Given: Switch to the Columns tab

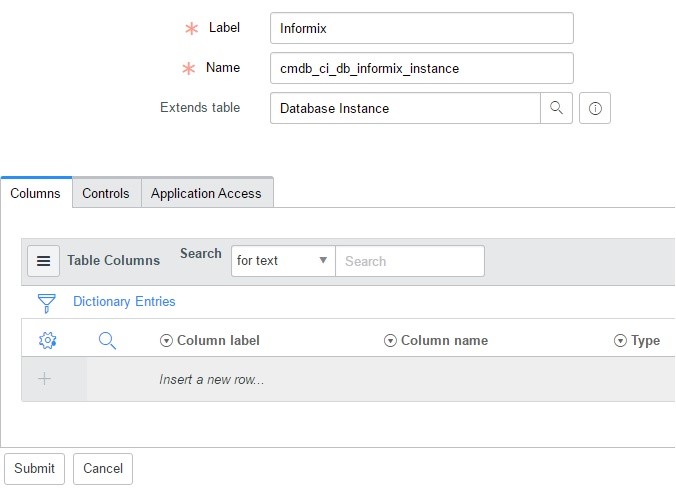Looking at the screenshot, I should [36, 193].
